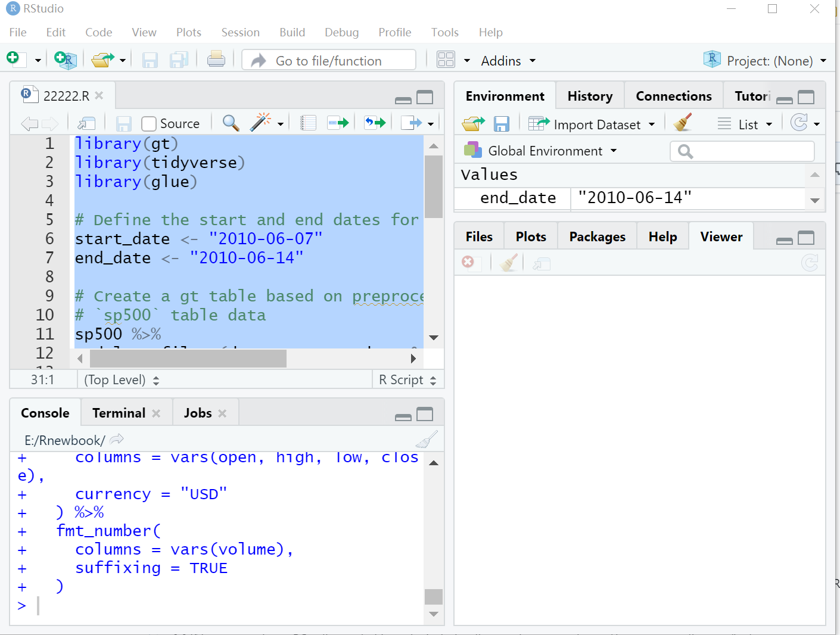The image size is (840, 635).
Task: Clear the Global Environment with the broom icon
Action: click(x=683, y=122)
